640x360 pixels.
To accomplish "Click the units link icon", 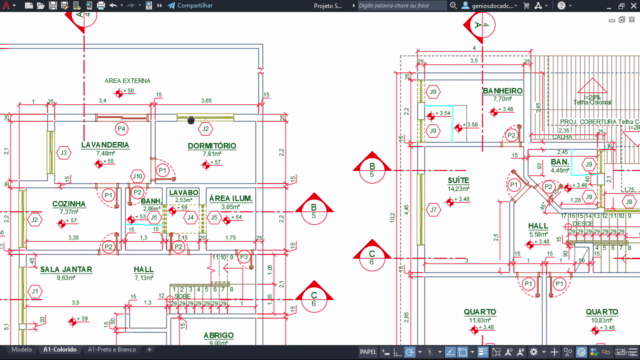I will tap(606, 352).
